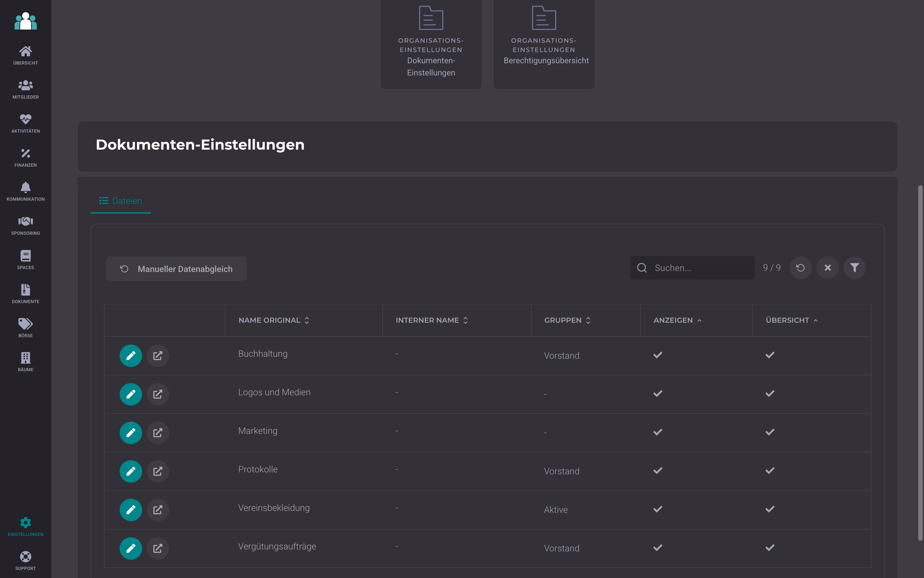924x578 pixels.
Task: Open the table filter funnel
Action: click(x=854, y=268)
